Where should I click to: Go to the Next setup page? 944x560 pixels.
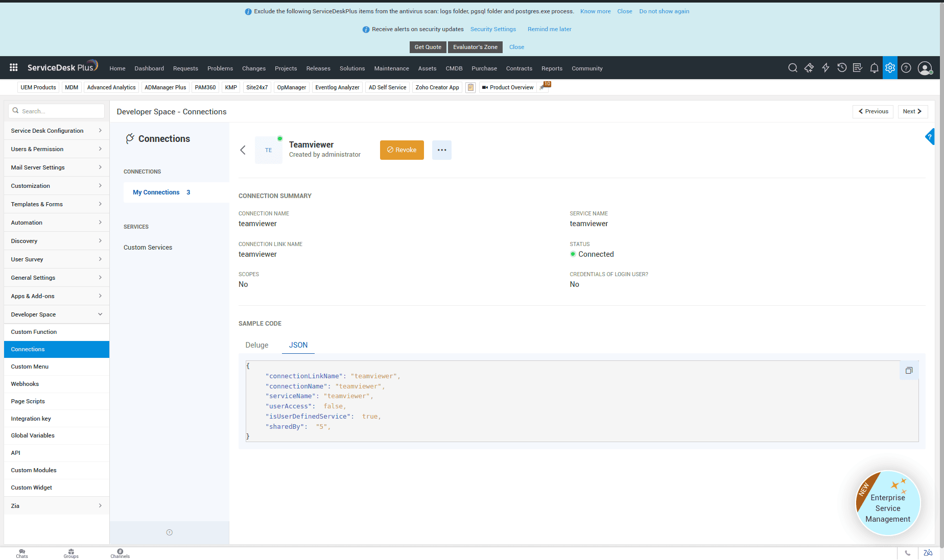pyautogui.click(x=912, y=111)
